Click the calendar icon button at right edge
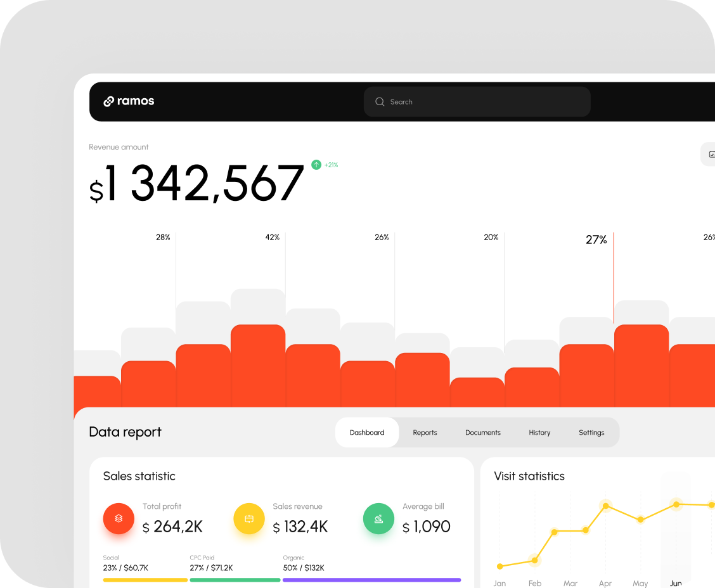Screen dimensions: 715x588 click(710, 154)
